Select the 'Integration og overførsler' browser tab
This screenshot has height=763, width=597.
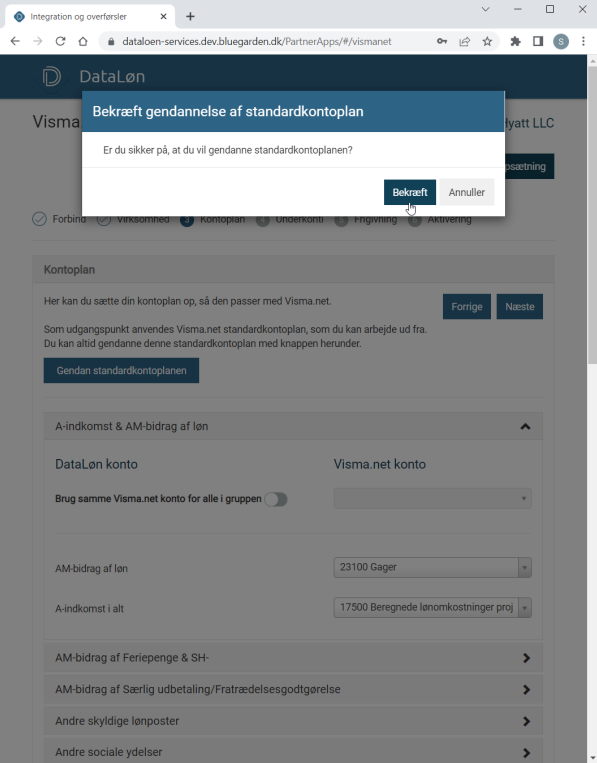[x=90, y=17]
